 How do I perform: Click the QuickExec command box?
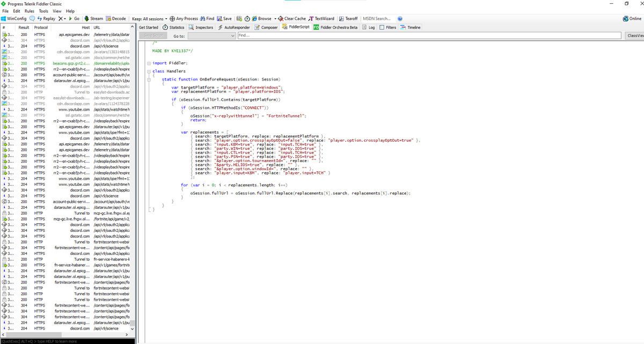68,341
